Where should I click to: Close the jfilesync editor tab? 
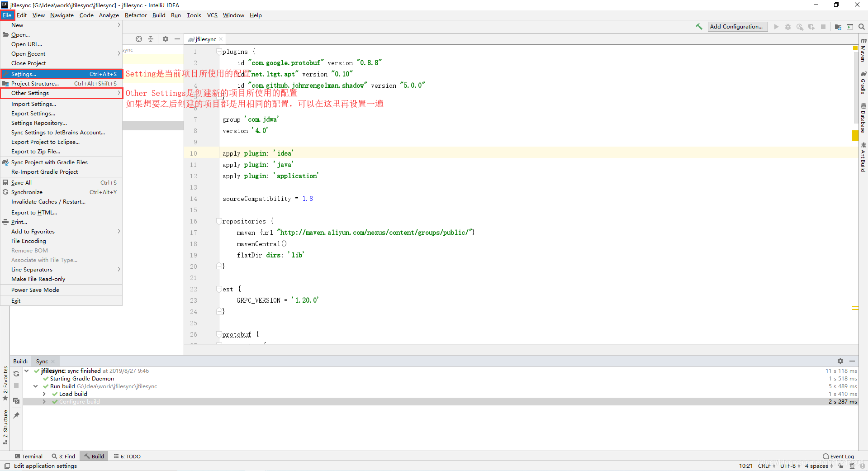coord(221,39)
